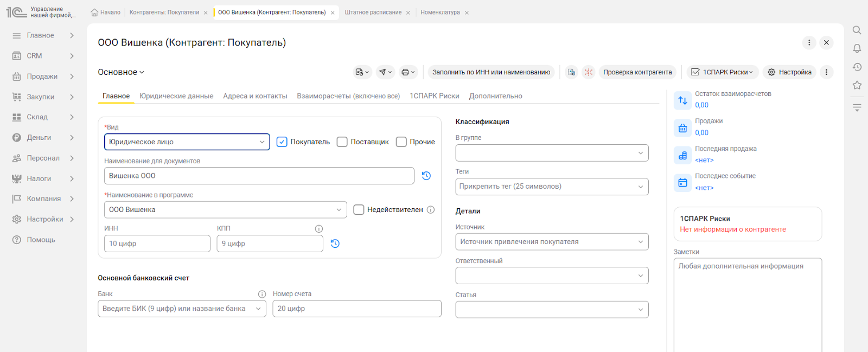Open history clock icon in right sidebar

coord(857,67)
